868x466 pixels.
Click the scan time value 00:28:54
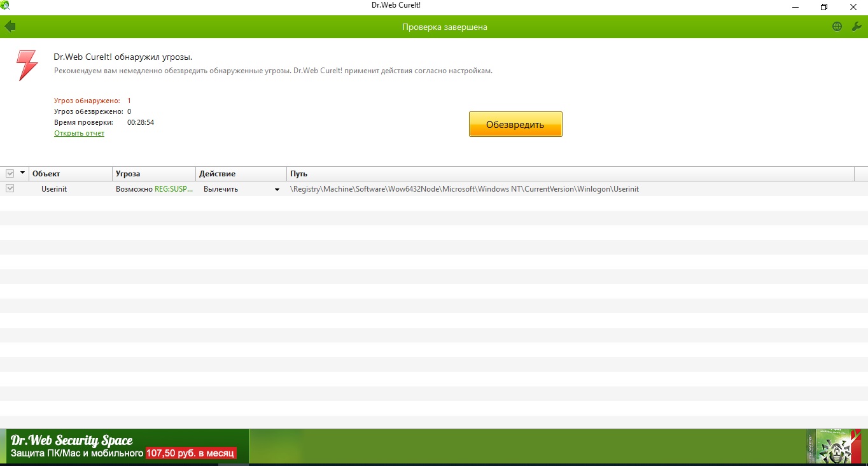pyautogui.click(x=141, y=122)
